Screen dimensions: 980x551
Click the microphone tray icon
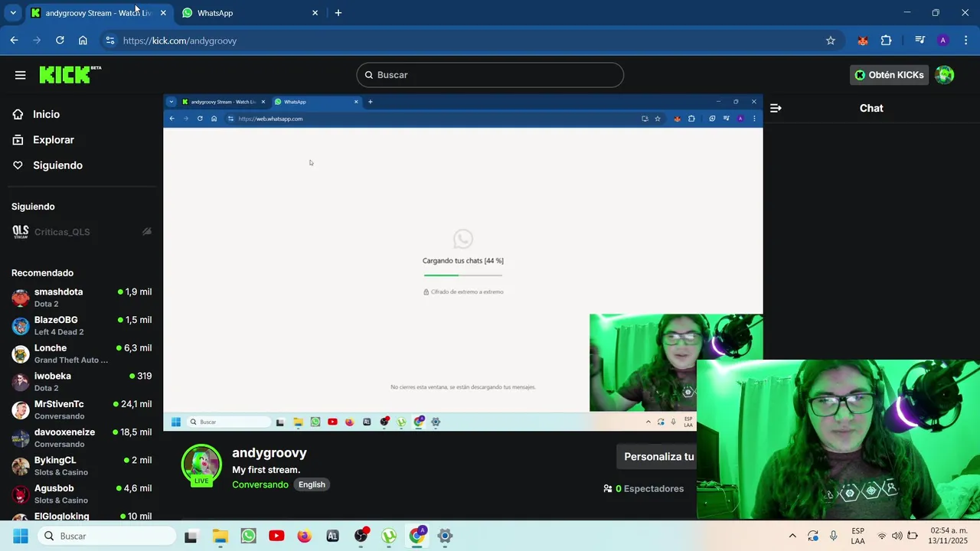point(833,536)
